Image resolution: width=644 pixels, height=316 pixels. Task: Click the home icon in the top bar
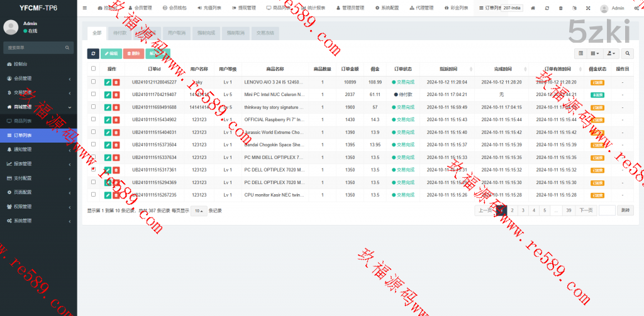[x=533, y=8]
